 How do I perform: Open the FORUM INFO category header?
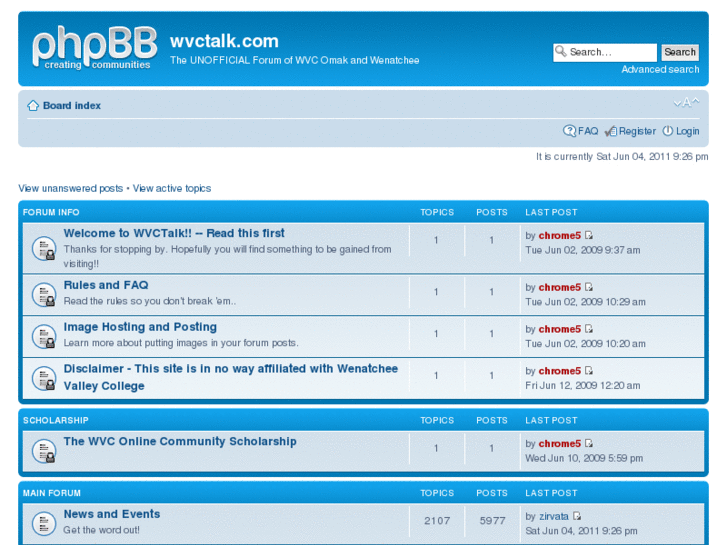pyautogui.click(x=51, y=212)
